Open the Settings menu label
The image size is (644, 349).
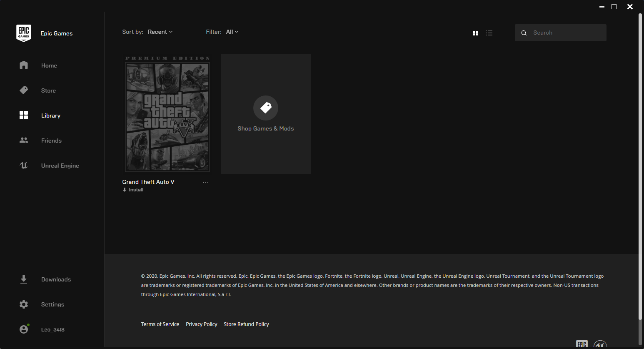pos(52,304)
